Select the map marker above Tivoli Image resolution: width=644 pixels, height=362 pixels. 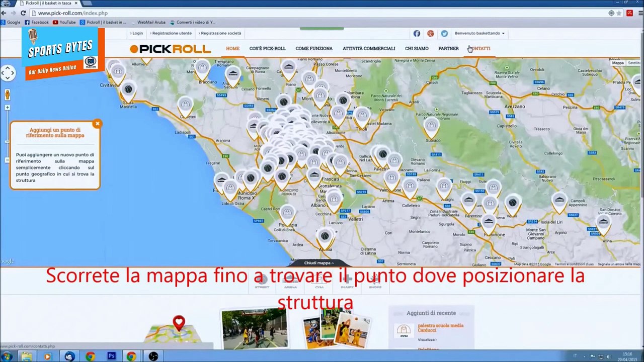point(362,118)
